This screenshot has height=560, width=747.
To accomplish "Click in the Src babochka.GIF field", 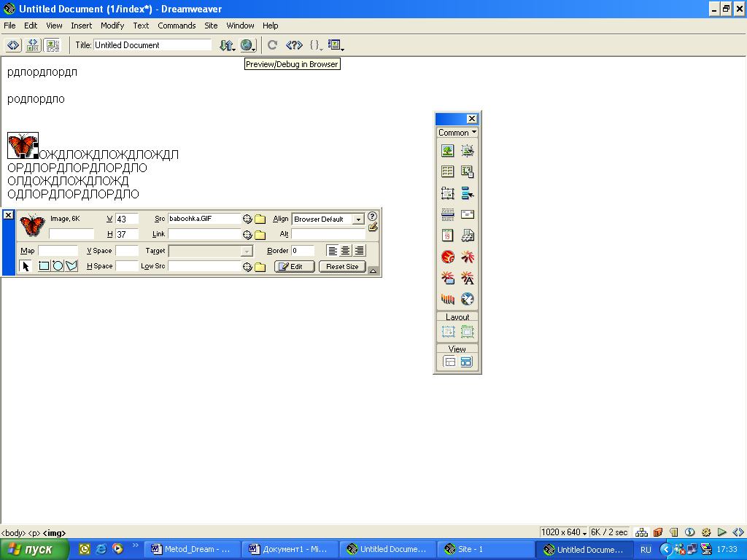I will (204, 219).
